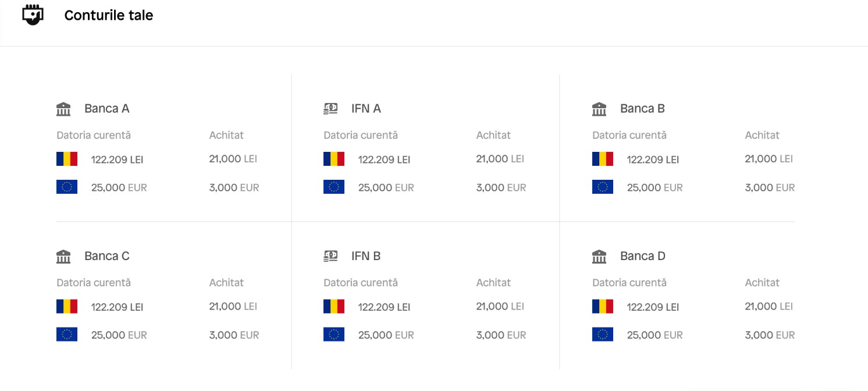Click the Romanian flag under Banca D
This screenshot has height=391, width=868.
(x=603, y=306)
